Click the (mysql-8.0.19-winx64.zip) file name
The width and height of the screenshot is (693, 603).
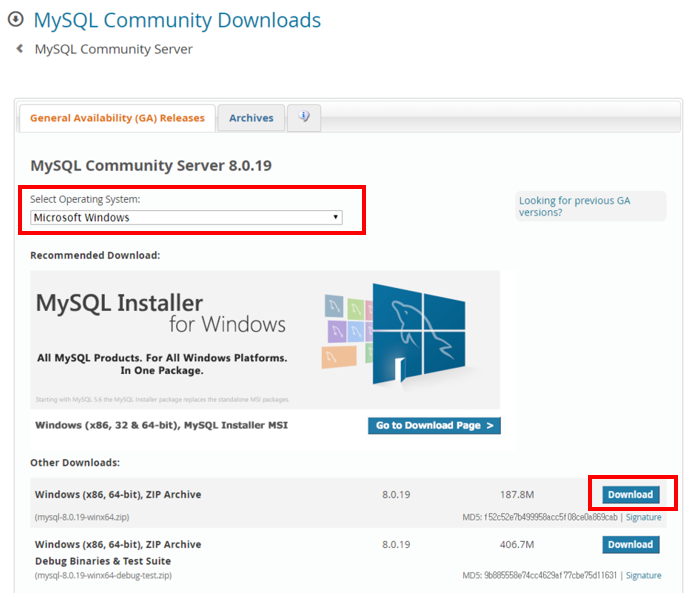pyautogui.click(x=82, y=517)
